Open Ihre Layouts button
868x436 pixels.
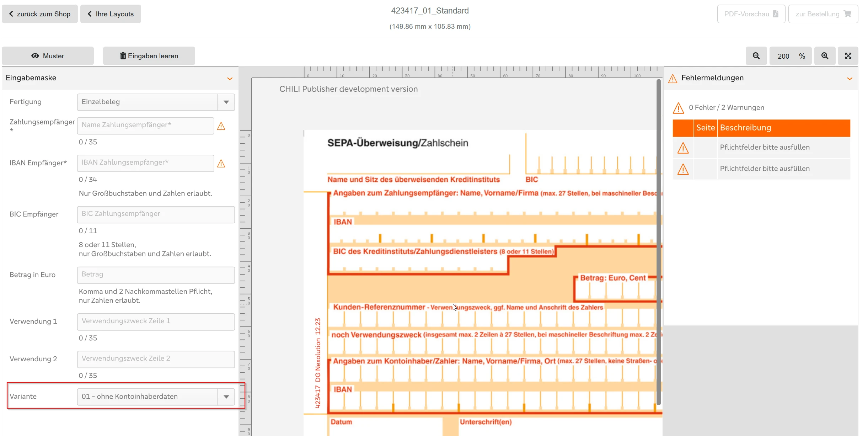pos(111,14)
